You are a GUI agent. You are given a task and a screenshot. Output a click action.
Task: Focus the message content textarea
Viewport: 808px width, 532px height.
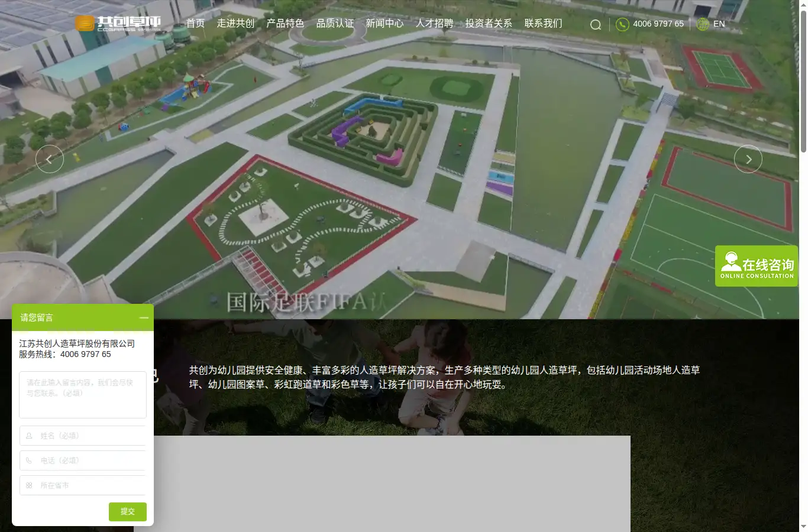(x=83, y=395)
